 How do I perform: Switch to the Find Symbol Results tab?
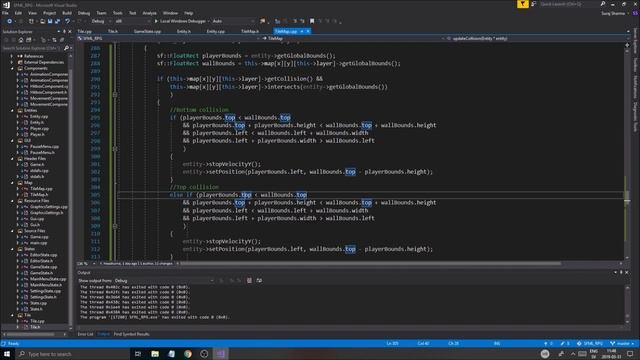tap(131, 334)
